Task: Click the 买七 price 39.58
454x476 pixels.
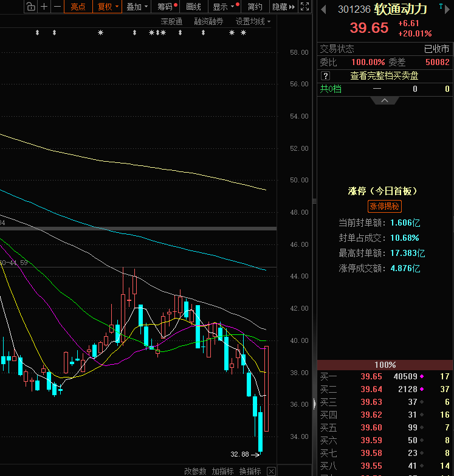Action: pos(371,453)
